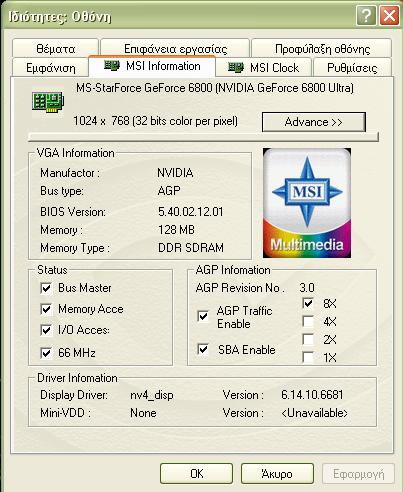Uncheck AGP Traffic Enable
Screen dimensions: 403x492
click(203, 316)
